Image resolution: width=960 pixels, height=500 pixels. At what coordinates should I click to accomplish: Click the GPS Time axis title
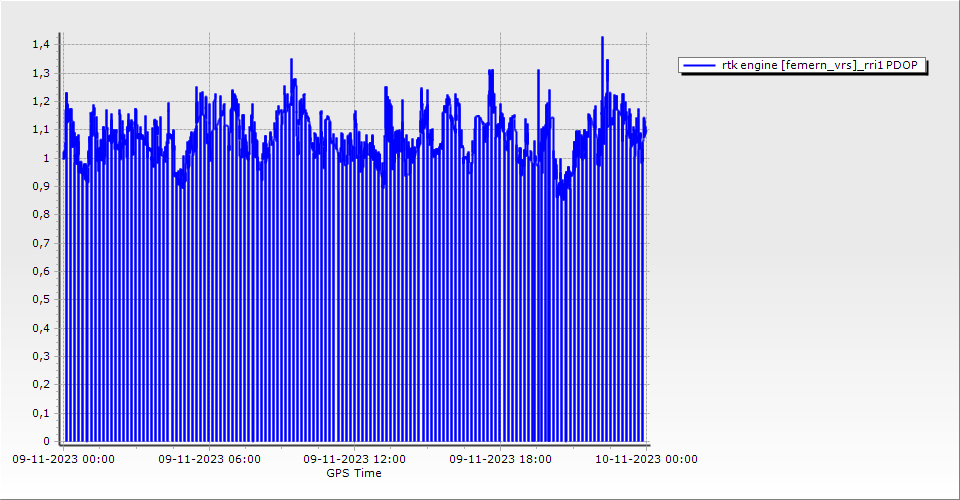[354, 473]
